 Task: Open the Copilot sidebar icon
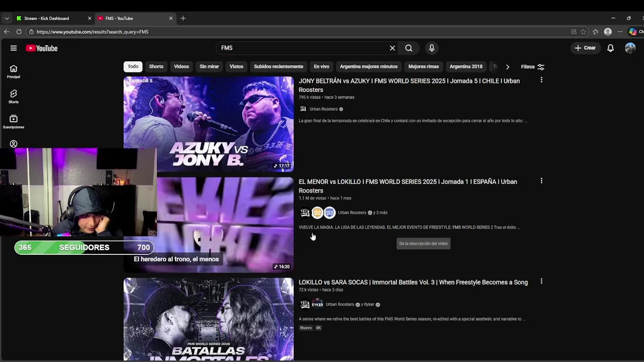[x=633, y=32]
